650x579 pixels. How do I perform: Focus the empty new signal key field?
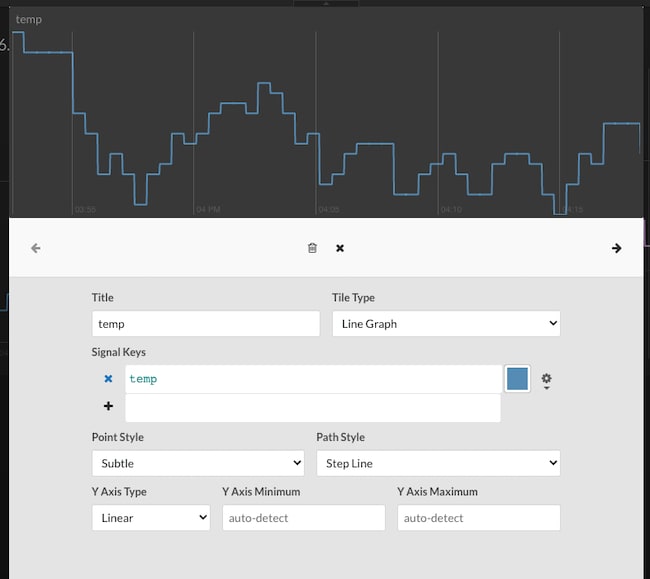313,408
